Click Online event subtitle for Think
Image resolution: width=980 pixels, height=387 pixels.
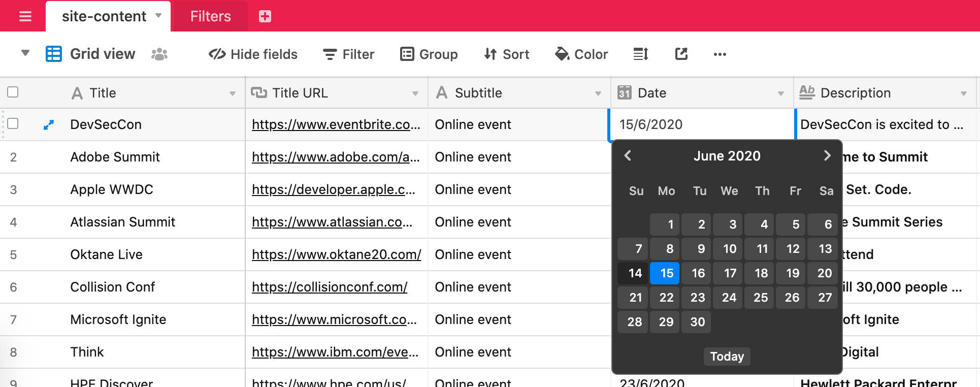point(473,352)
